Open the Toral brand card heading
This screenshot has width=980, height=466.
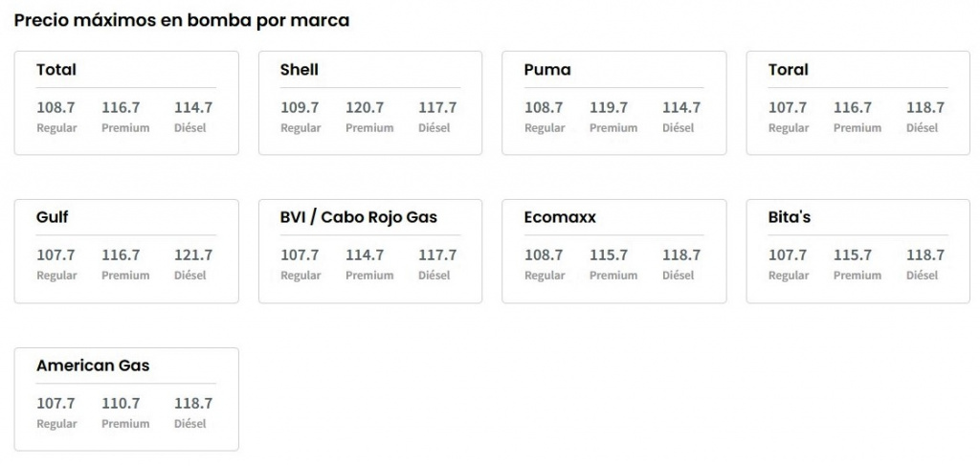tap(788, 70)
